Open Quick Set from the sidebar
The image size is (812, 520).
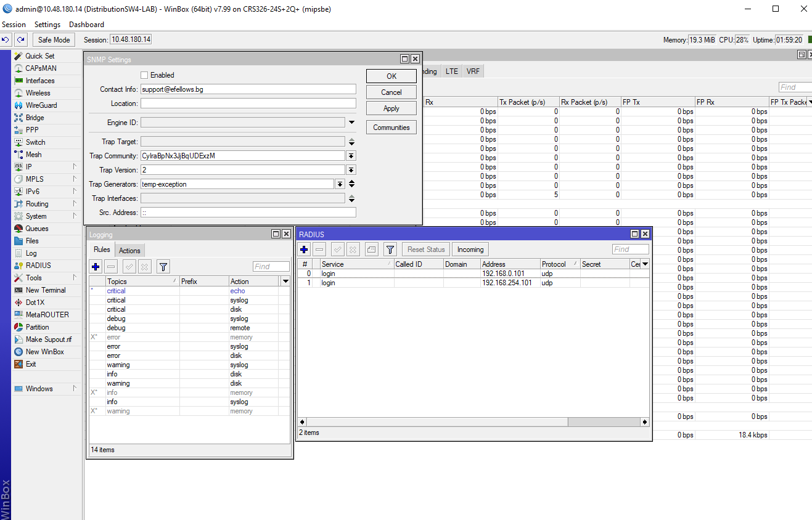point(40,56)
